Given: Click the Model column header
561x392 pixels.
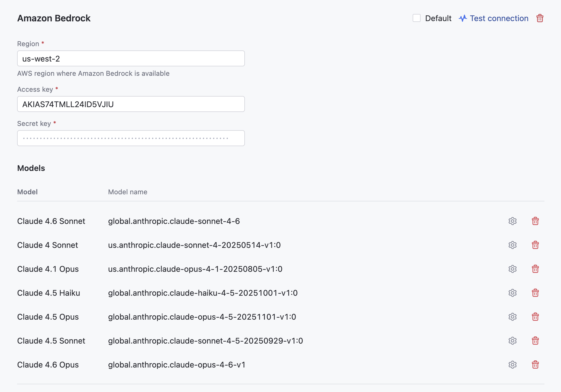Looking at the screenshot, I should (27, 192).
